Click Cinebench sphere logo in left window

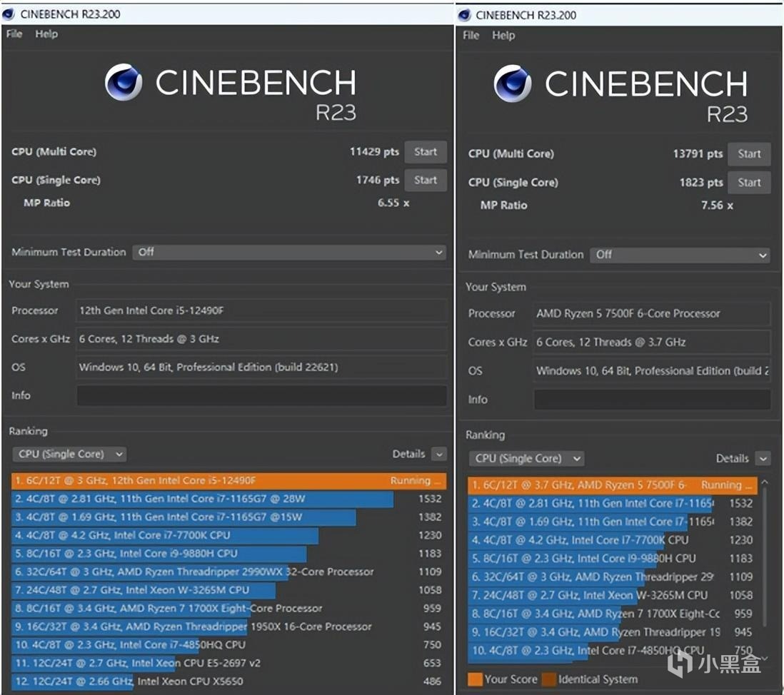click(123, 82)
